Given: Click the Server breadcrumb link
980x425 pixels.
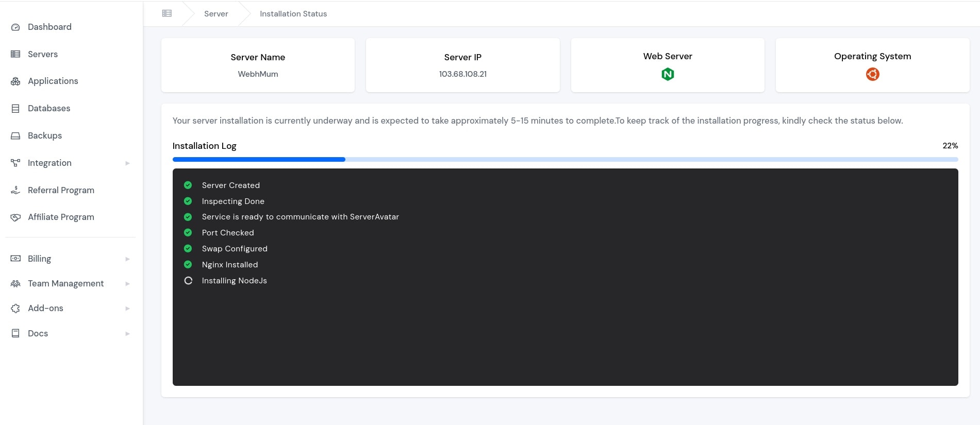Looking at the screenshot, I should 216,14.
